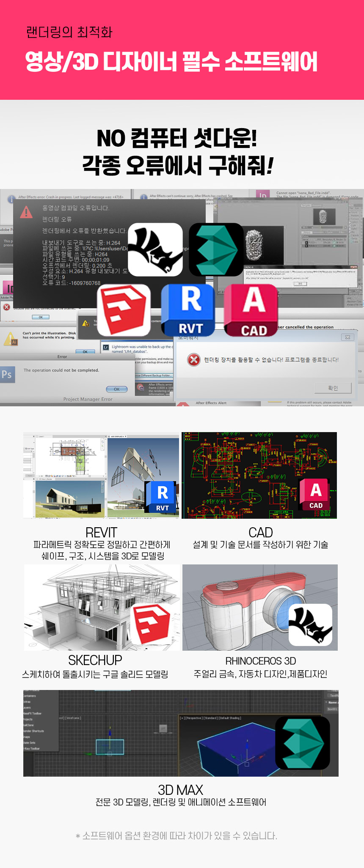Click the Photoshop Ps icon in the error dialog

point(7,375)
